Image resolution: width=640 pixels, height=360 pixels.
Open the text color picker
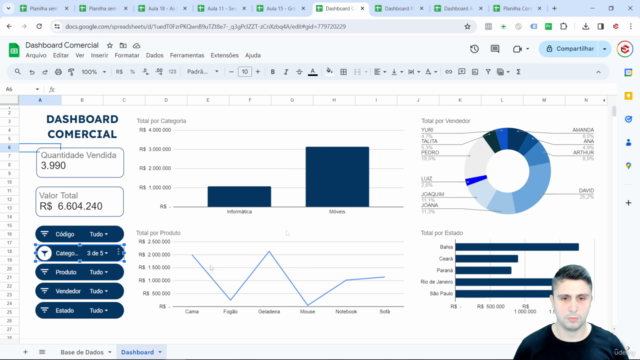pos(313,72)
